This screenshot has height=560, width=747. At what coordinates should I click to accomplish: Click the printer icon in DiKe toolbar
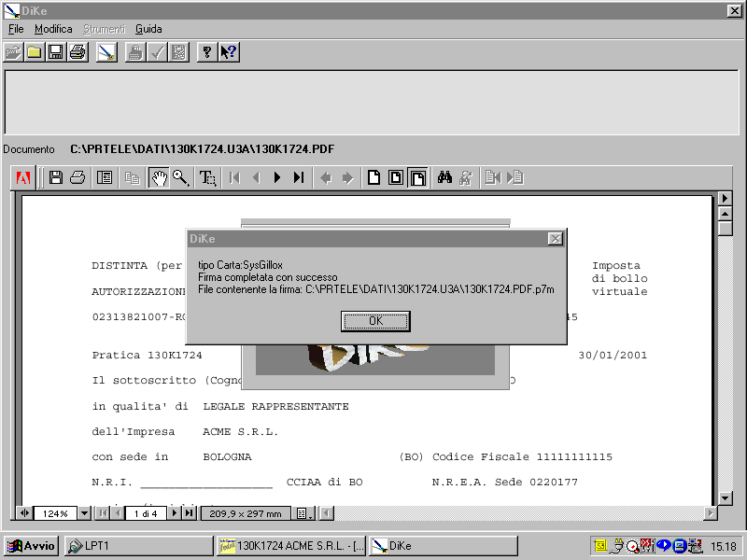pyautogui.click(x=78, y=52)
